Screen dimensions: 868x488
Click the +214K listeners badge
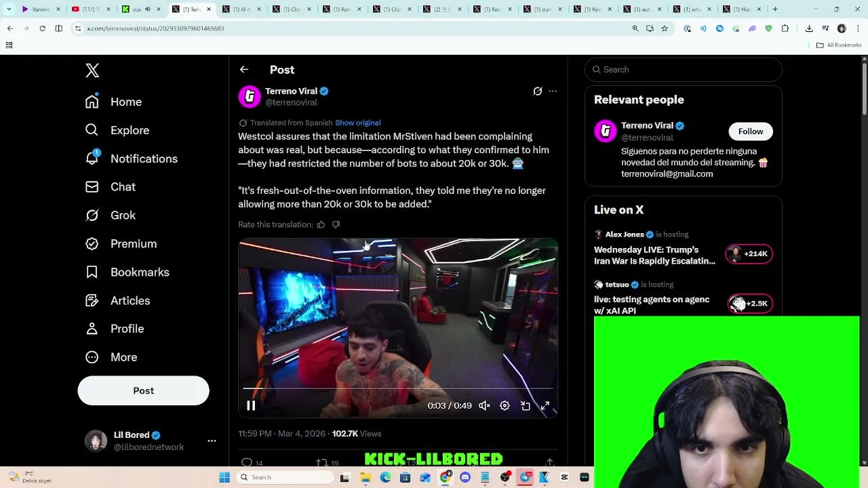coord(749,253)
